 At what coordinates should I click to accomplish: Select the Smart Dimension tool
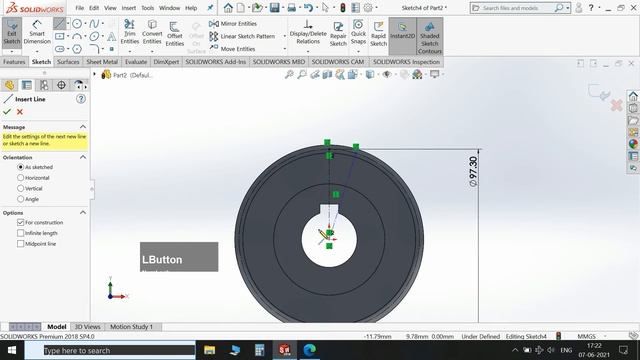point(37,33)
